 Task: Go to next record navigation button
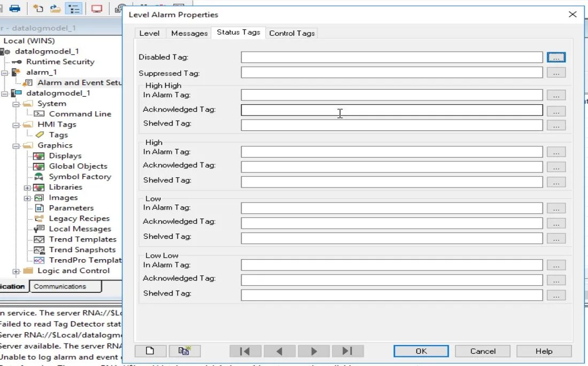[313, 351]
